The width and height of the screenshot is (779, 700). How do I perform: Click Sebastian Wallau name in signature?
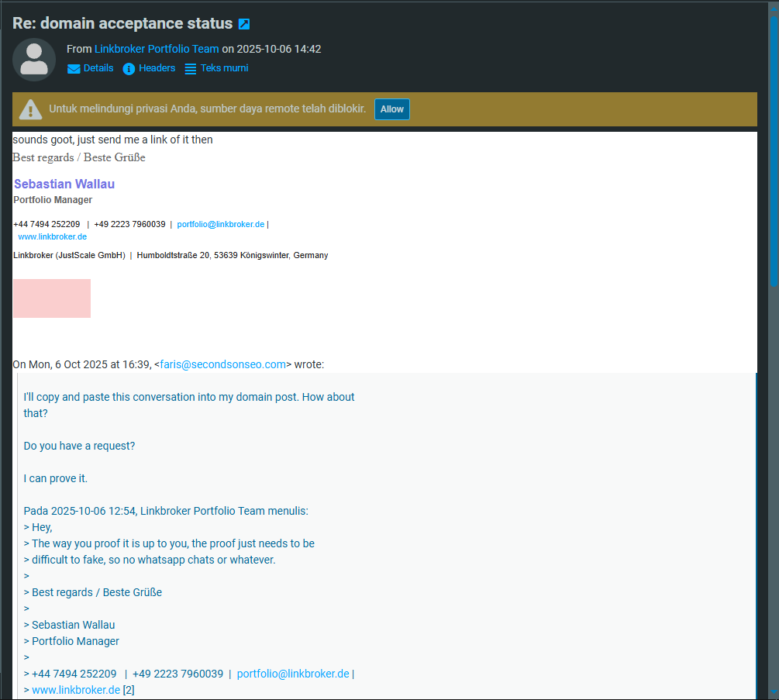click(64, 184)
